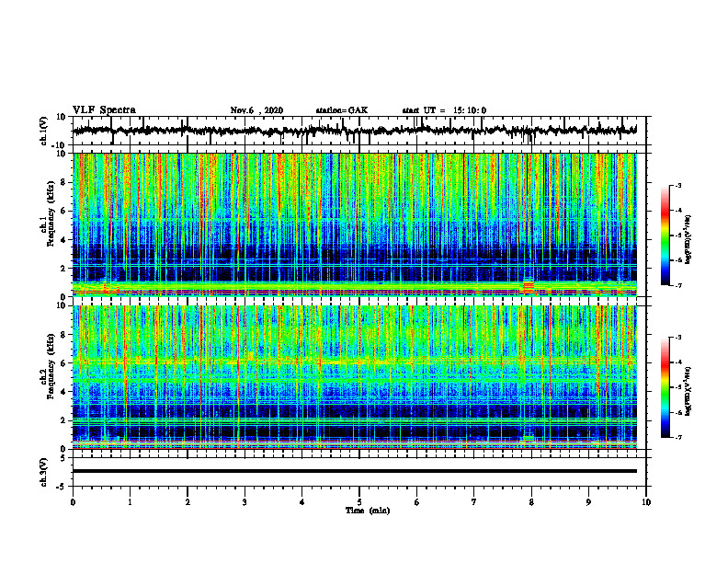Select the ch.1 colorbar log(PSD) units label
Image resolution: width=728 pixels, height=563 pixels.
tap(688, 239)
